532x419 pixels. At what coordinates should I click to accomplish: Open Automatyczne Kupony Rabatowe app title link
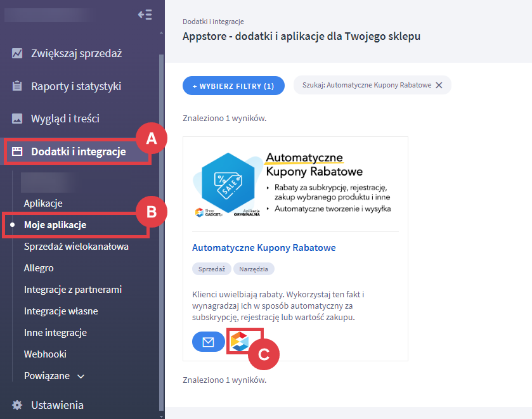click(x=264, y=247)
